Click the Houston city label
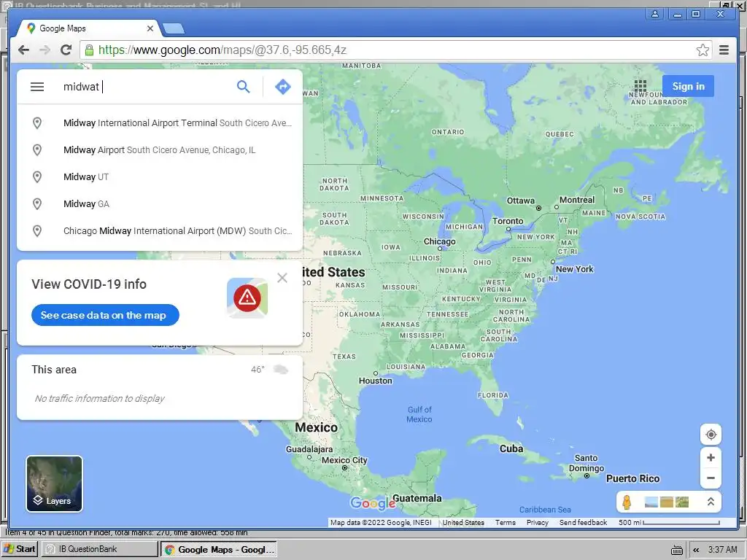The height and width of the screenshot is (560, 747). (376, 381)
